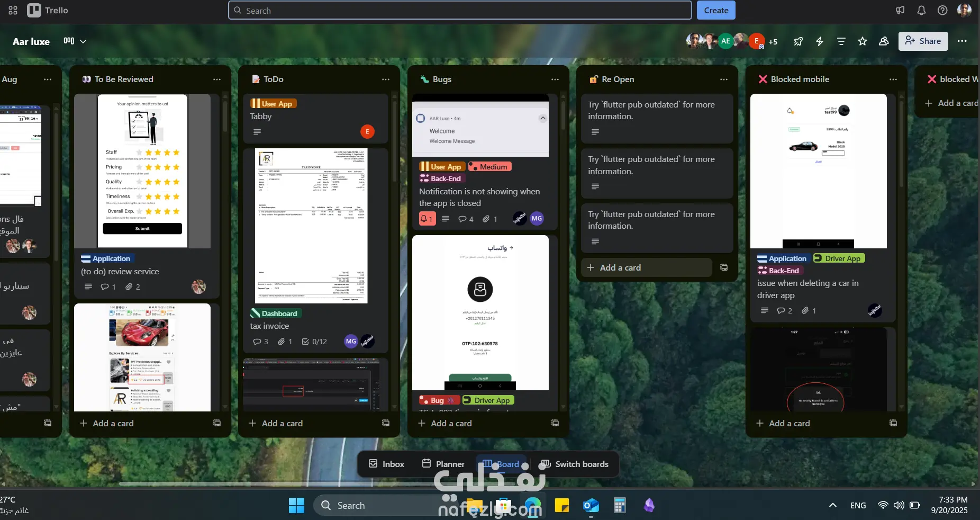Viewport: 980px width, 520px height.
Task: Open the tax invoice card
Action: [316, 250]
